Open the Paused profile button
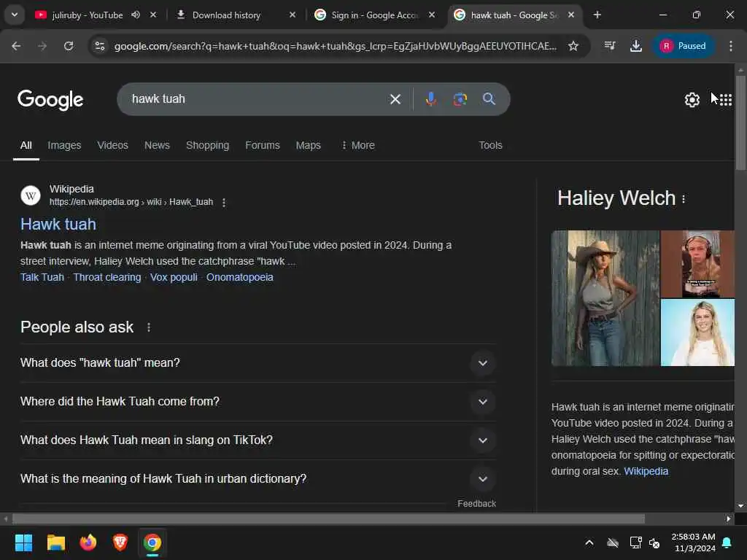This screenshot has width=747, height=560. (x=683, y=46)
